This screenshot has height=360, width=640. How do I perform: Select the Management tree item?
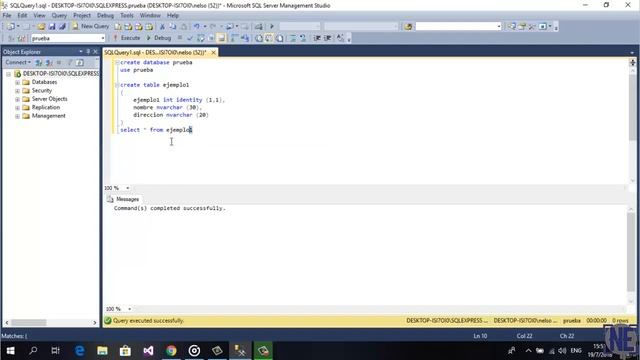point(49,116)
